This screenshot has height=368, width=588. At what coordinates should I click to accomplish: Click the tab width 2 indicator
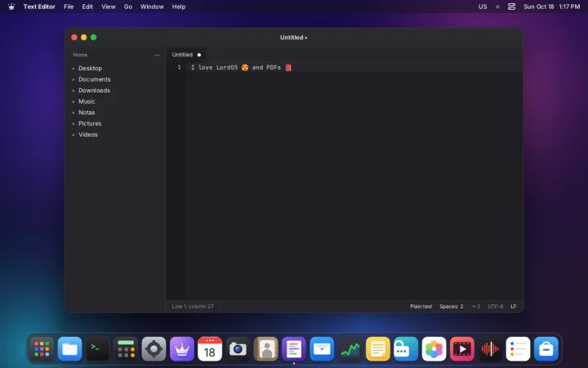(x=476, y=307)
